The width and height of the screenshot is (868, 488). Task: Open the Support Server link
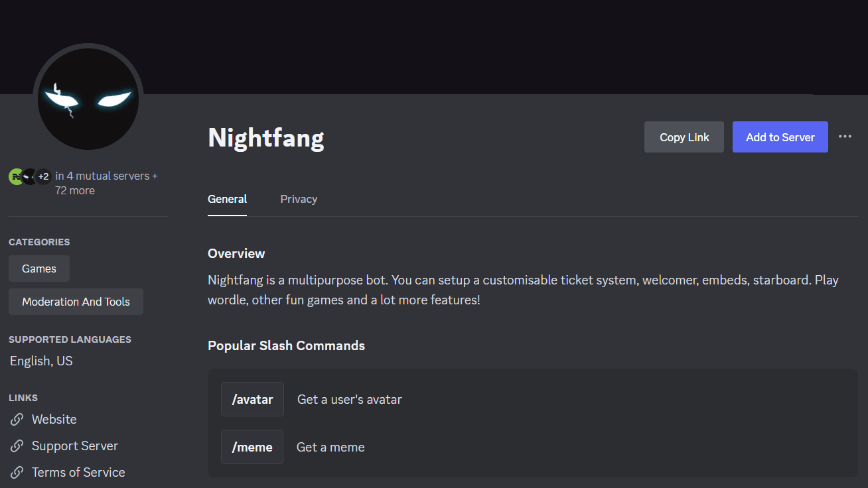[75, 446]
